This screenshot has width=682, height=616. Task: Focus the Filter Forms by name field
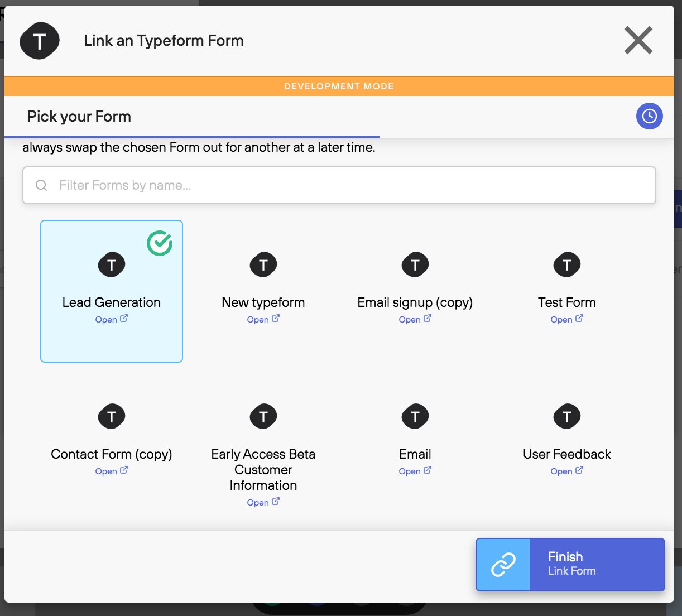(x=339, y=185)
